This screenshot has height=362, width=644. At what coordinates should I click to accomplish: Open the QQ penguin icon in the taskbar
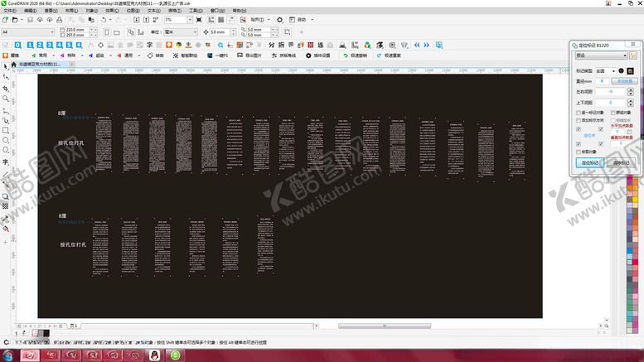click(x=154, y=355)
